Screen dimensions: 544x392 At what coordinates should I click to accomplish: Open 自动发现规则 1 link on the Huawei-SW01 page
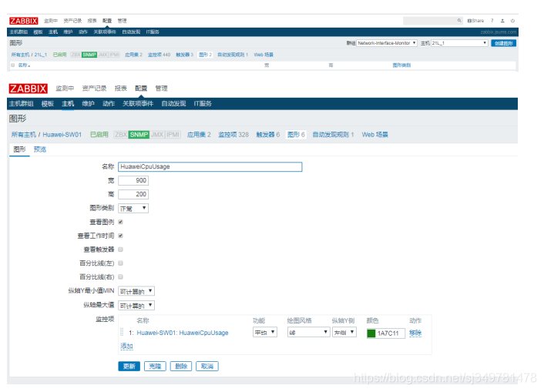click(x=333, y=135)
